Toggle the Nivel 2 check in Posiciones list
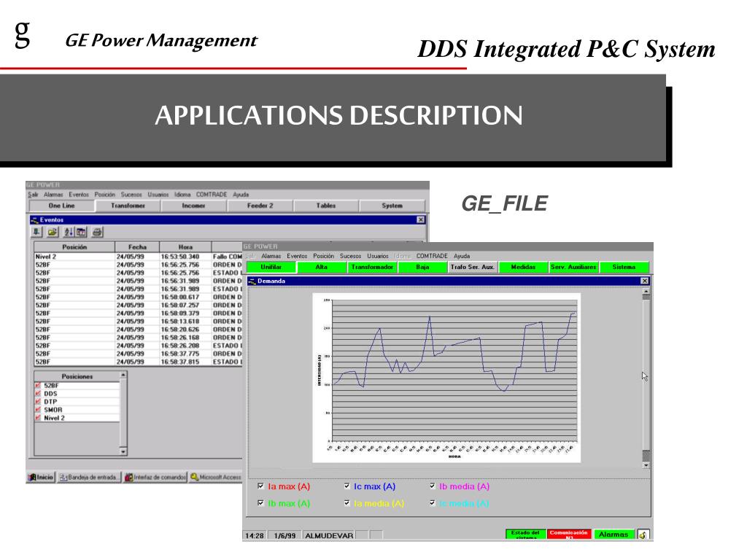This screenshot has height=560, width=747. click(x=38, y=418)
